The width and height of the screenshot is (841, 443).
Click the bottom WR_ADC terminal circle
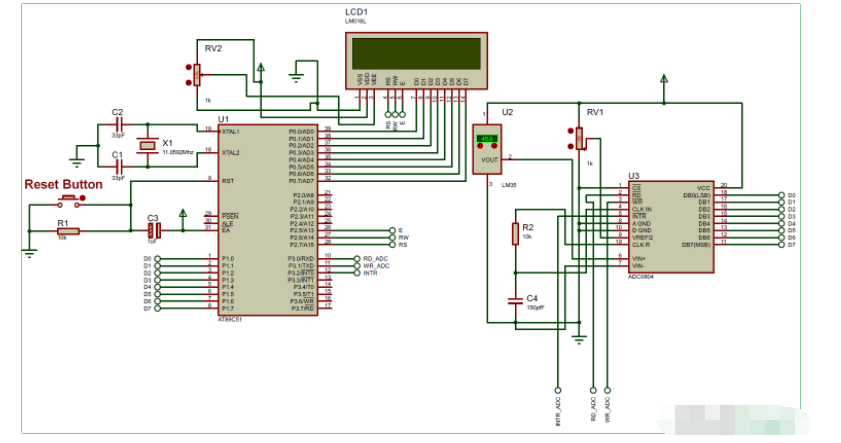pos(607,390)
